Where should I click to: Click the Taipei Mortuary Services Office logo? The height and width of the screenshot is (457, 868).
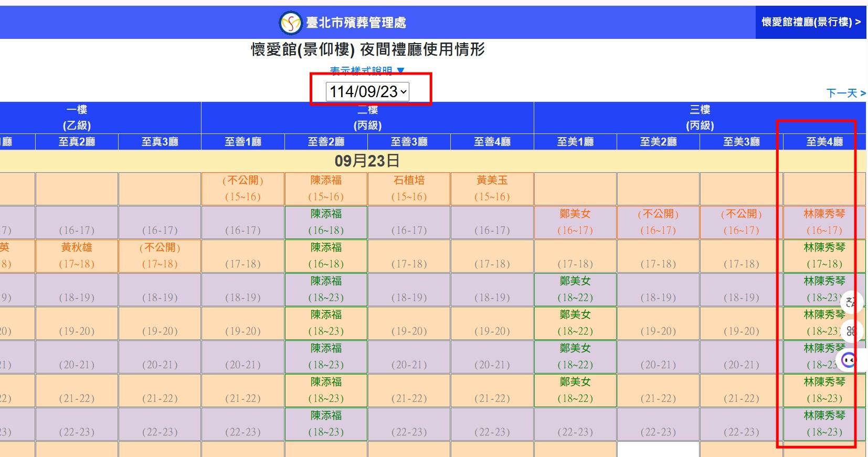[290, 23]
